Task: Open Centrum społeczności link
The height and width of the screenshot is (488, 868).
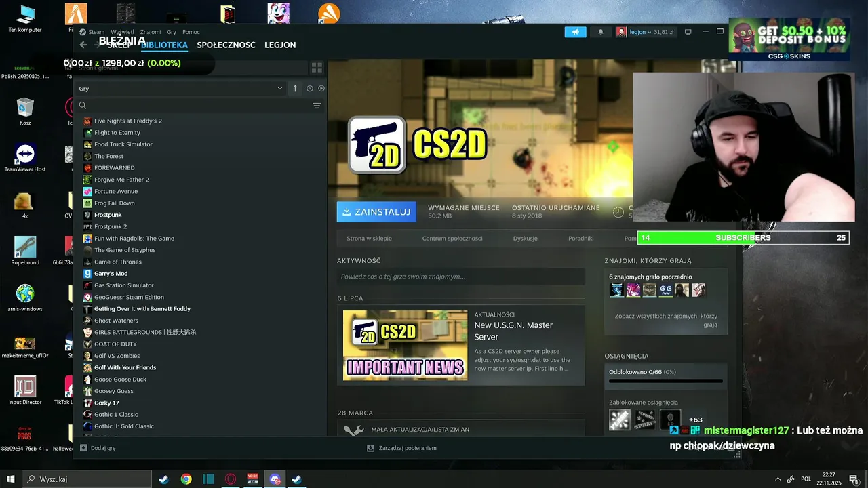Action: pos(452,239)
